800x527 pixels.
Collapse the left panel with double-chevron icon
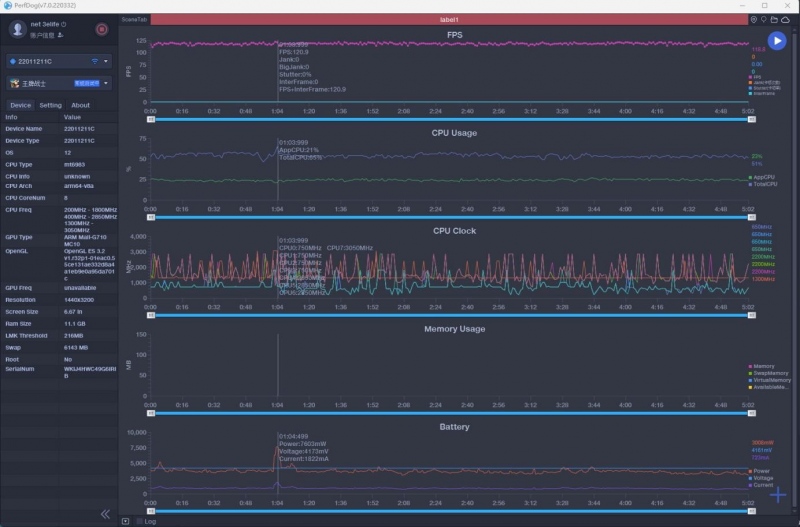point(105,514)
